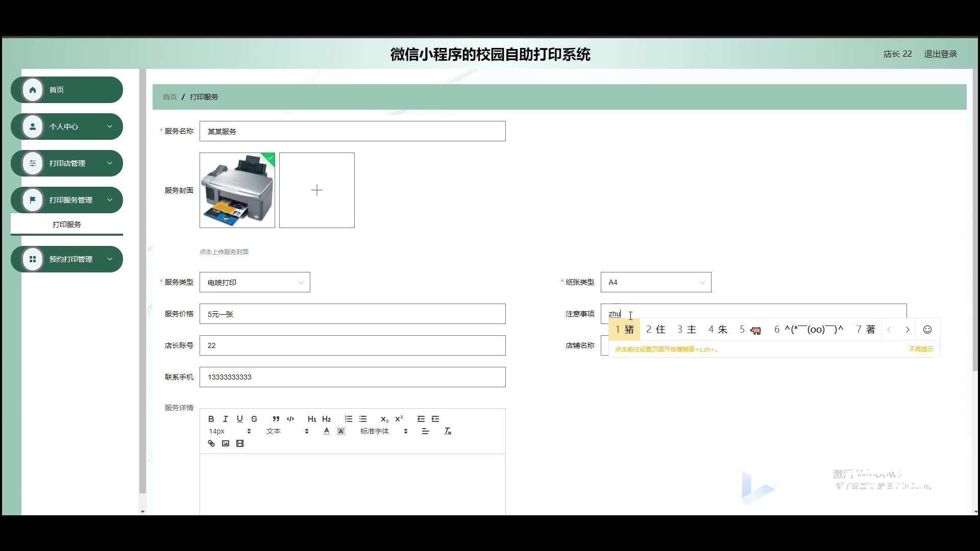
Task: Focus the 联系手机 input field
Action: pos(353,377)
